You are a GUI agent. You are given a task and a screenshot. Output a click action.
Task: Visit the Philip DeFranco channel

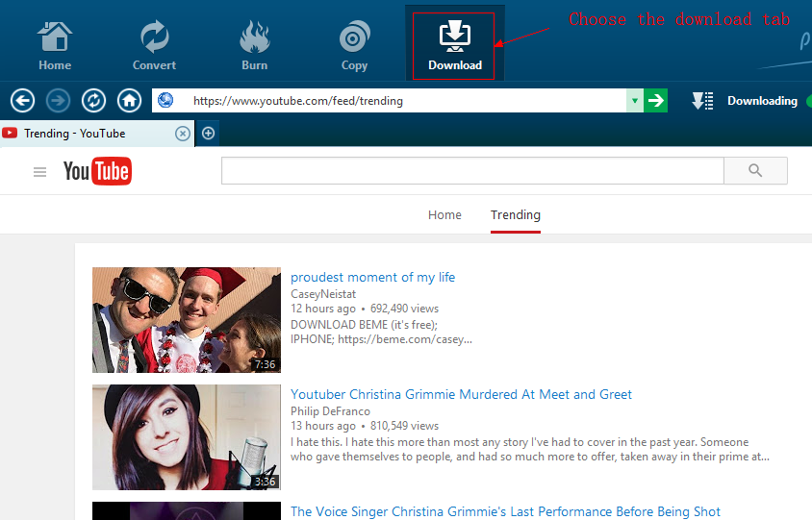click(x=330, y=411)
